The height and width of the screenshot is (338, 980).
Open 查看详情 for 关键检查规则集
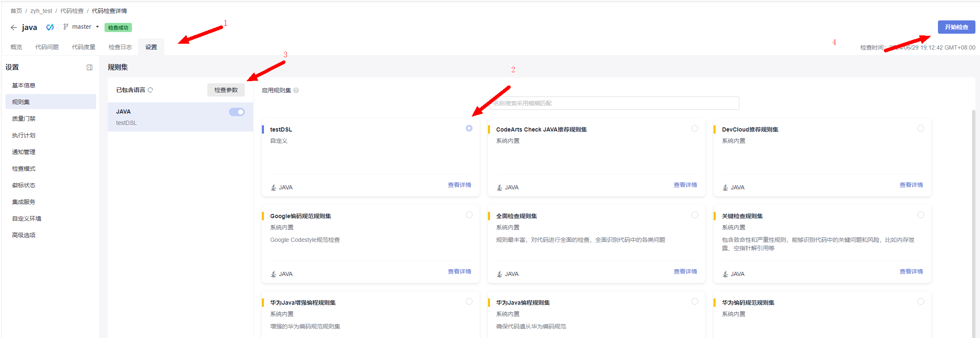tap(911, 271)
